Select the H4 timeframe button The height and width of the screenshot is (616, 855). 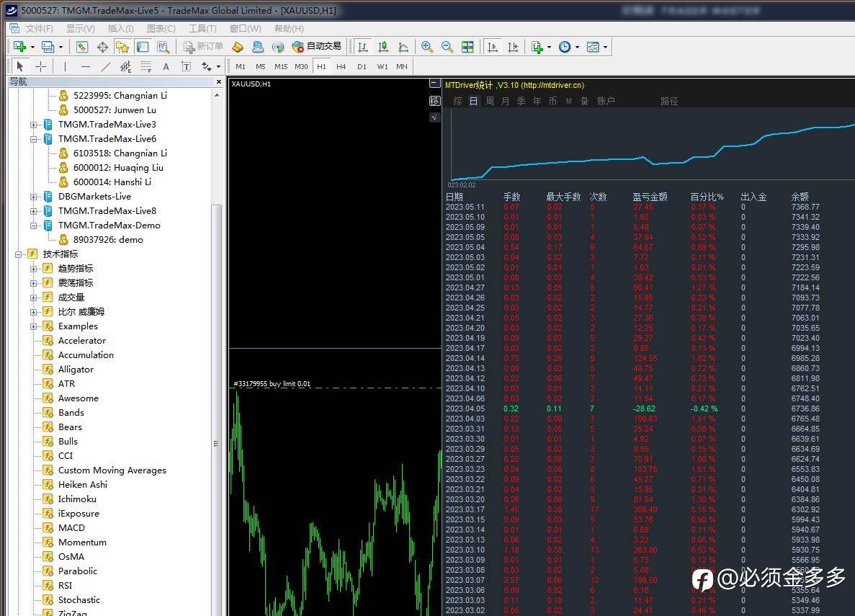[x=341, y=67]
